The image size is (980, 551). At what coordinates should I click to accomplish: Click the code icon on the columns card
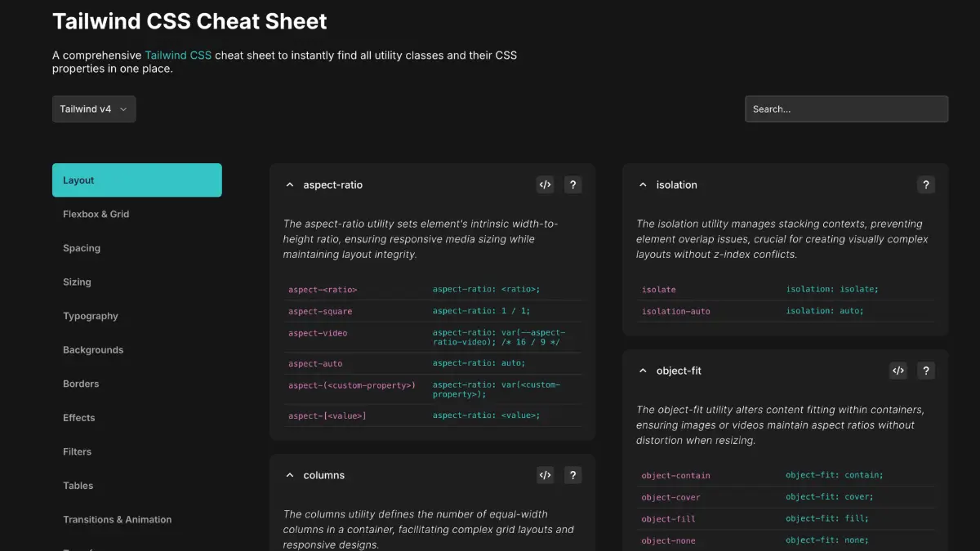545,474
